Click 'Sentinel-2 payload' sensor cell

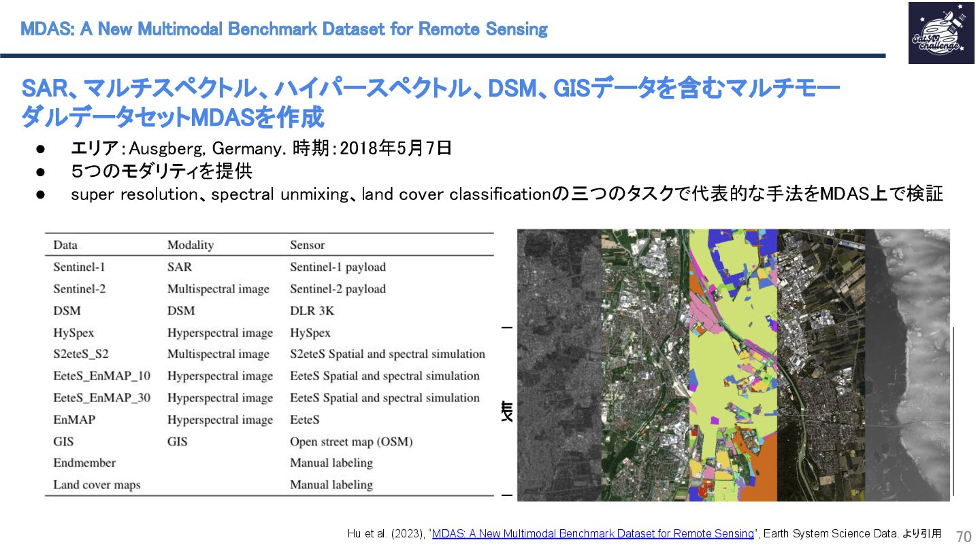pyautogui.click(x=338, y=289)
